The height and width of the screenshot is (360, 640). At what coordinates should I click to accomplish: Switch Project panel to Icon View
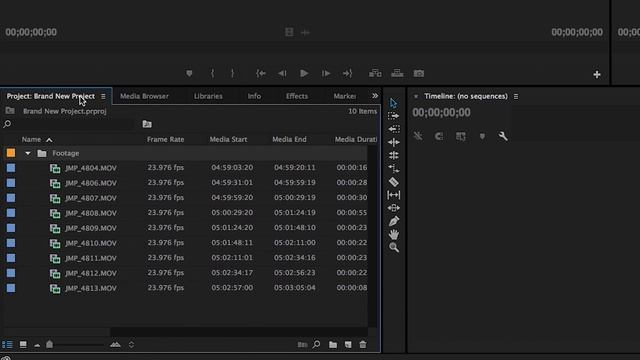click(x=23, y=345)
